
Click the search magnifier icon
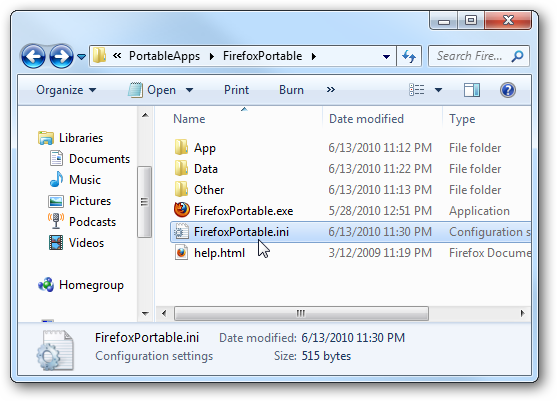(517, 56)
